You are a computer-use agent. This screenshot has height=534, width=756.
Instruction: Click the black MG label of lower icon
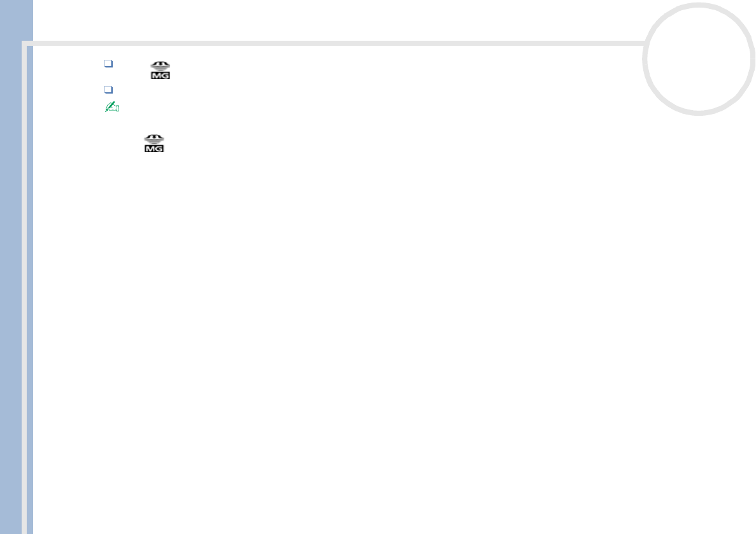(154, 148)
